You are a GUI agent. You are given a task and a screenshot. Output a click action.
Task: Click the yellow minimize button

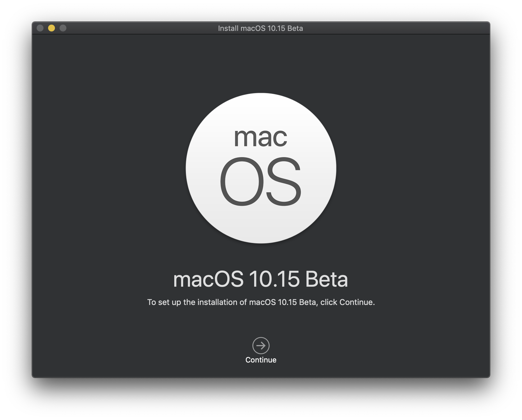52,28
